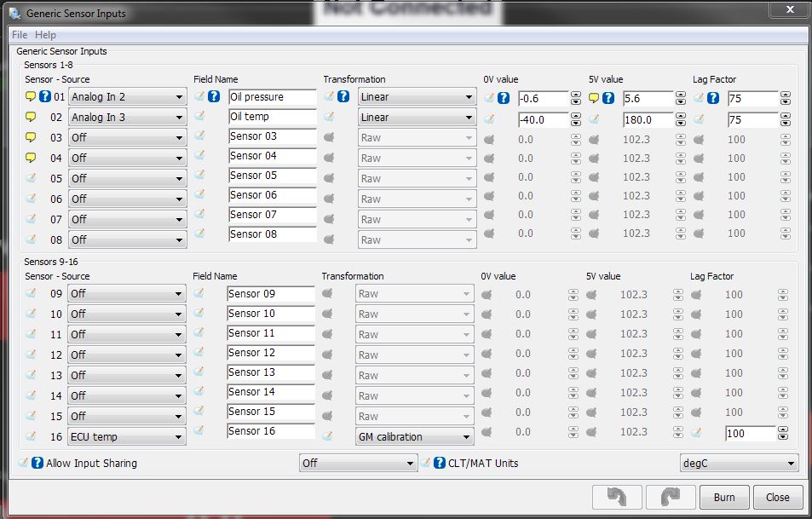
Task: Click help icon beside sensor 01 transformation
Action: (x=343, y=96)
